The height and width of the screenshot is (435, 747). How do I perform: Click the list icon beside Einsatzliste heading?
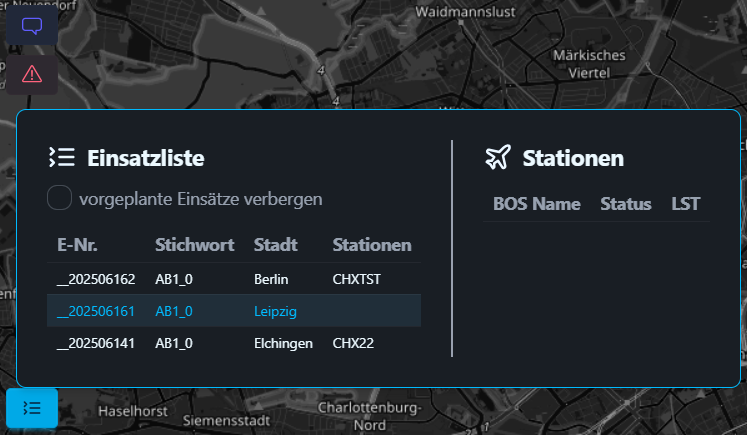click(x=62, y=157)
